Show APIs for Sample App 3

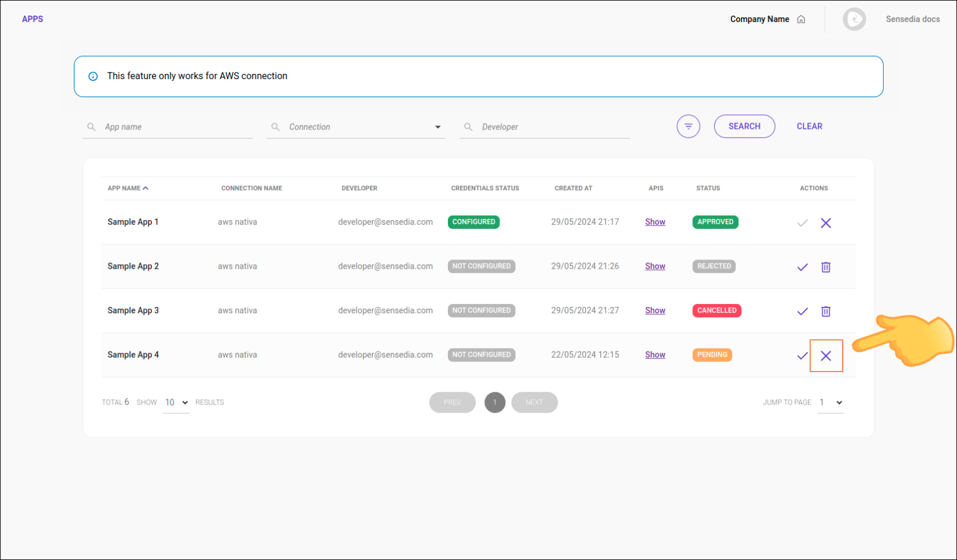click(655, 310)
